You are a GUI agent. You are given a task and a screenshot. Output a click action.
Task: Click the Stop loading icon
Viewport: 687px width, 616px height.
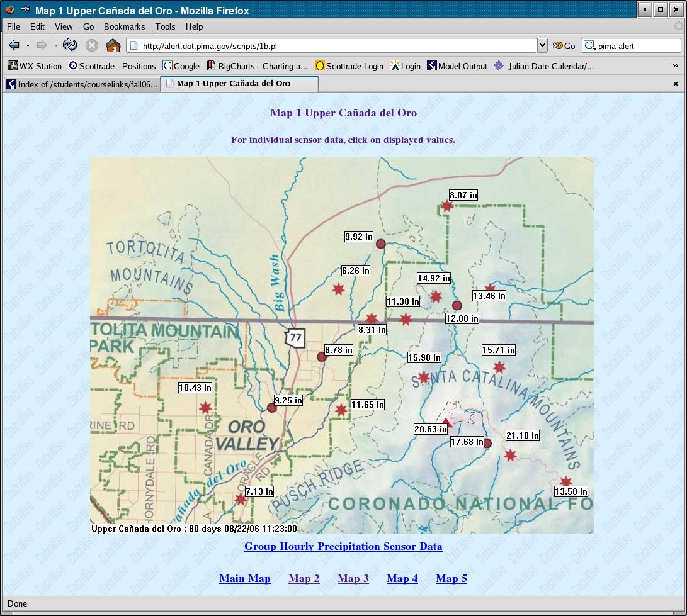(x=92, y=45)
